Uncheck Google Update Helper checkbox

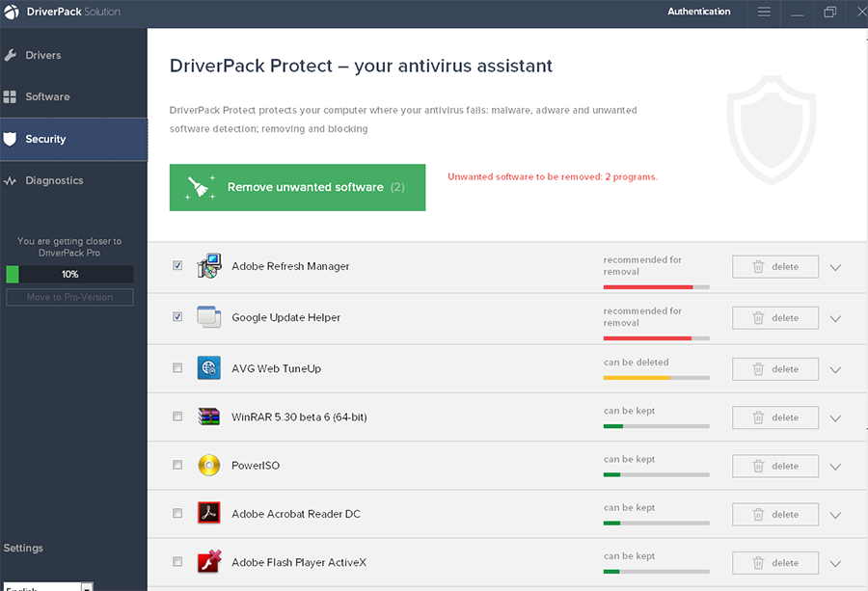point(177,316)
